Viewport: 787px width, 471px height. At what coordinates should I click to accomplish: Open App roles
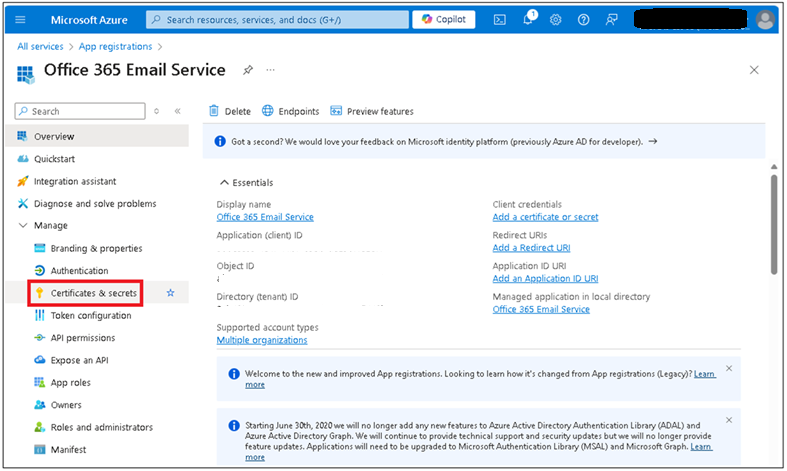71,383
